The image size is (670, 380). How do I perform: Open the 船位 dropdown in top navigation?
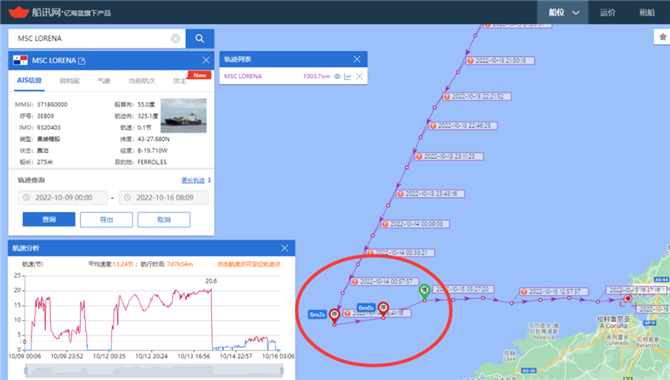pos(563,12)
